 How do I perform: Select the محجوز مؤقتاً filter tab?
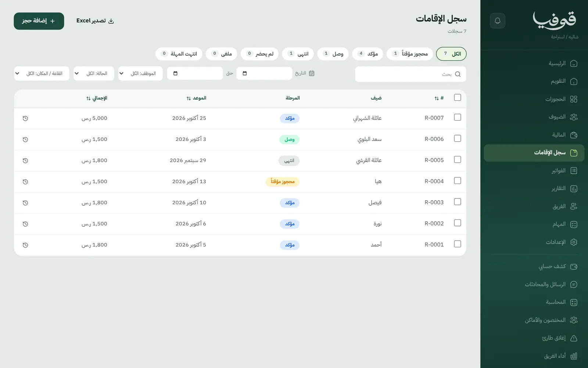pos(410,54)
